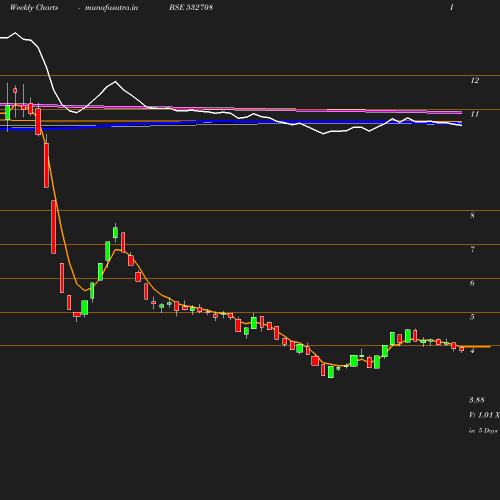Click the price axis label 5
Screen dimensions: 500x500
tap(472, 317)
